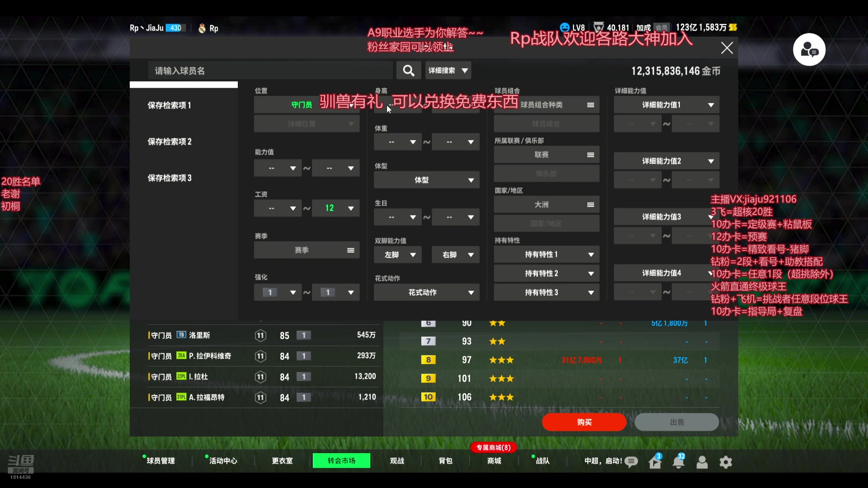
Task: Click the gold coin icon at top right
Action: click(x=733, y=28)
